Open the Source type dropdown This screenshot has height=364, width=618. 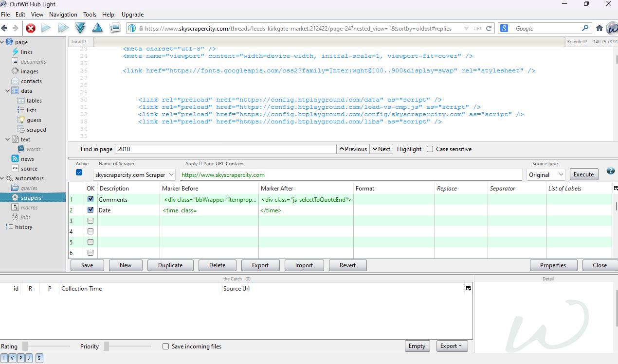coord(545,174)
